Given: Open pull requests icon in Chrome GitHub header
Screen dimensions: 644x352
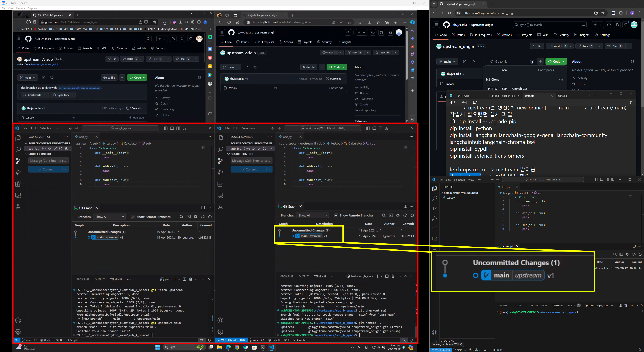Looking at the screenshot, I should [x=617, y=25].
